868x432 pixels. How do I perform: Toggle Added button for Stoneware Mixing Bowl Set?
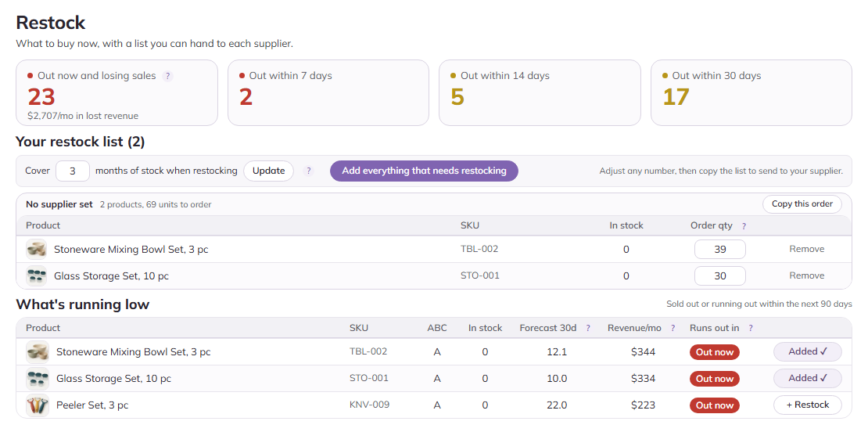[808, 351]
